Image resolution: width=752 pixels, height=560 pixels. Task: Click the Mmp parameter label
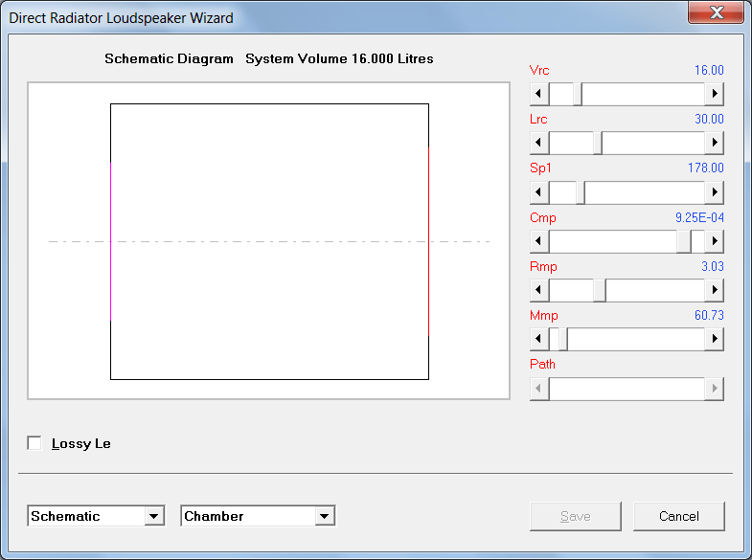[544, 315]
